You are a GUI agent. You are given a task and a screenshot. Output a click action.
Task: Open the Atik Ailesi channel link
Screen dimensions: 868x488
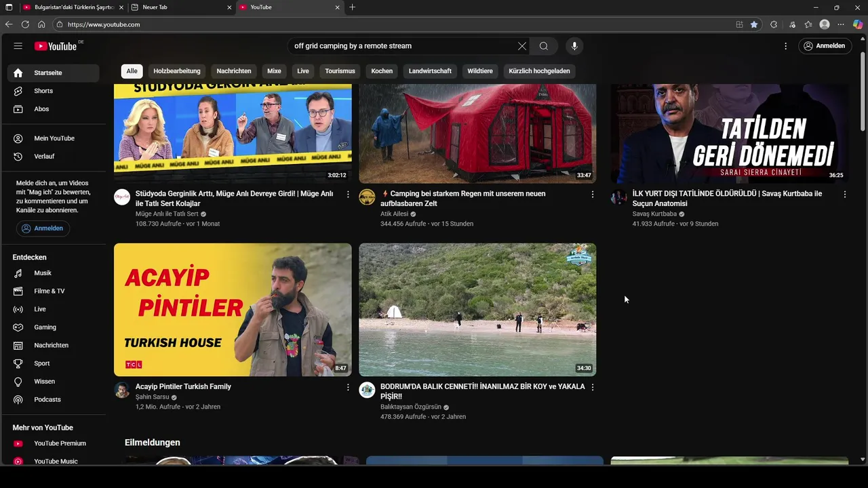pyautogui.click(x=394, y=214)
